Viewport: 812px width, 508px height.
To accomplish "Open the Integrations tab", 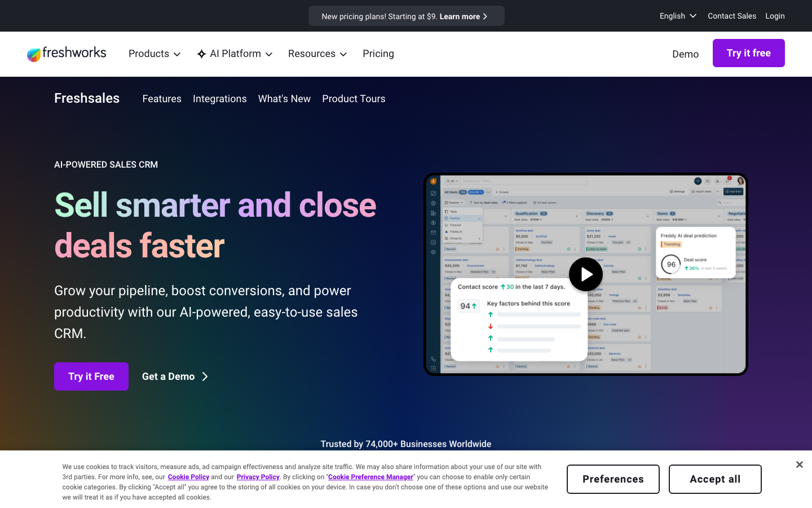I will coord(220,99).
